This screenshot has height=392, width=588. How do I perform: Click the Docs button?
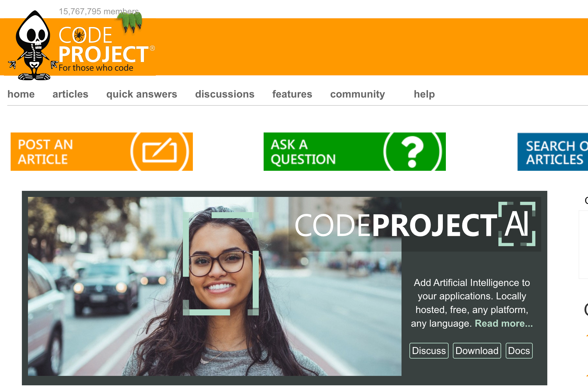tap(519, 351)
